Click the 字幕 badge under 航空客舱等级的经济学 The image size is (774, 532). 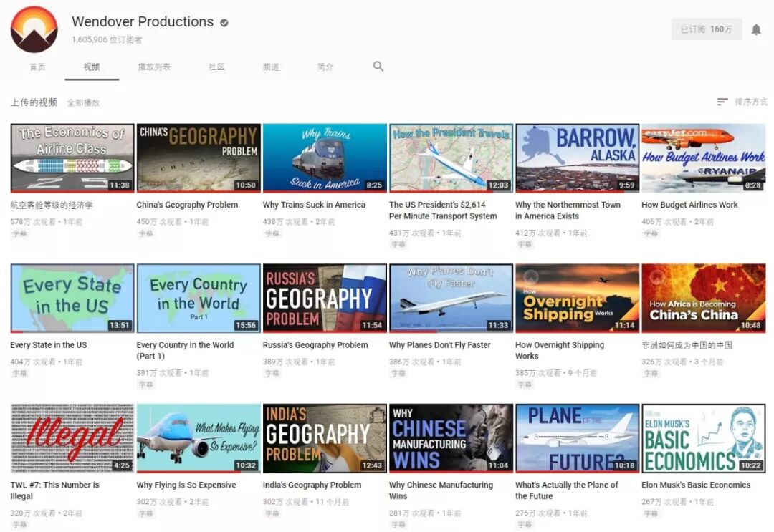point(19,234)
